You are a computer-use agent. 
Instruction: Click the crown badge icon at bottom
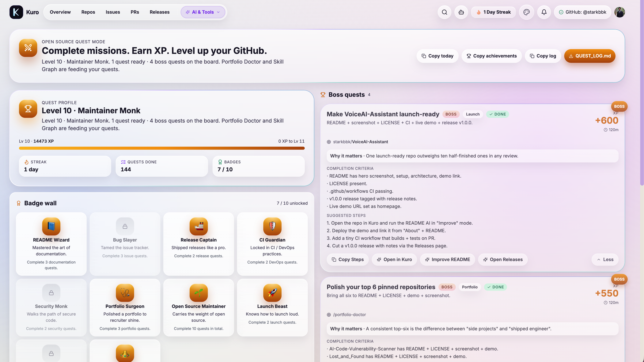coord(125,353)
